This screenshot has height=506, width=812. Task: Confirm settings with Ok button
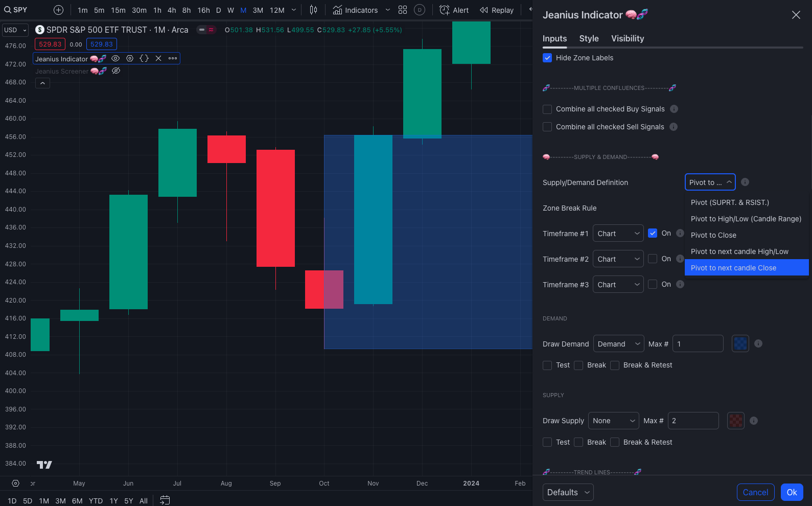coord(792,492)
